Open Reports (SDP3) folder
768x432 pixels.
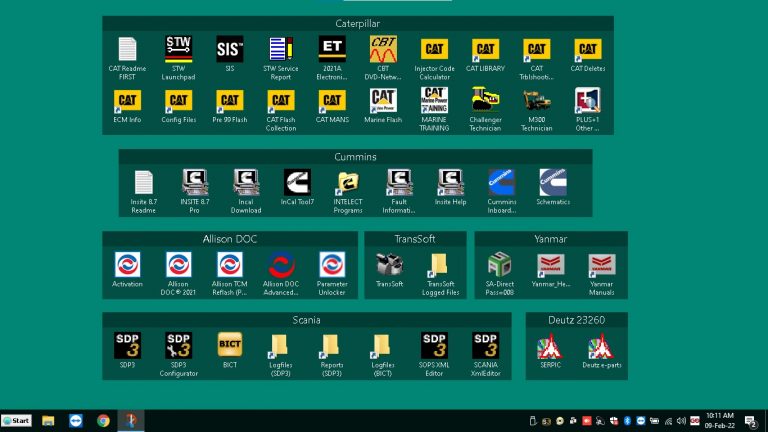coord(332,346)
